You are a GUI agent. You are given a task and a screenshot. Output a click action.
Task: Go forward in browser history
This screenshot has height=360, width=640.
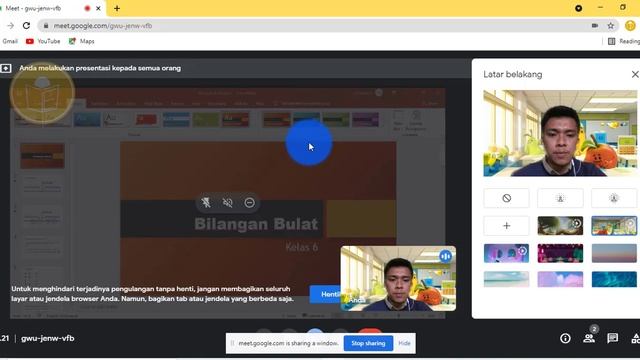coord(11,26)
